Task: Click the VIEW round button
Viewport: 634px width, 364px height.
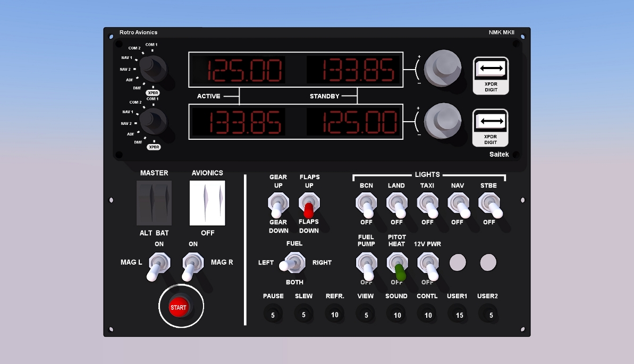Action: pos(366,315)
